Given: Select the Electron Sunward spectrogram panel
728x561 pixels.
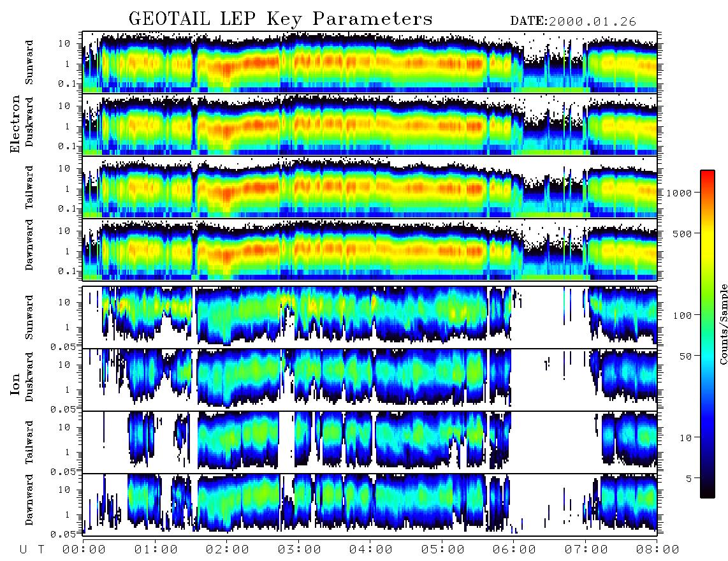Looking at the screenshot, I should (370, 62).
